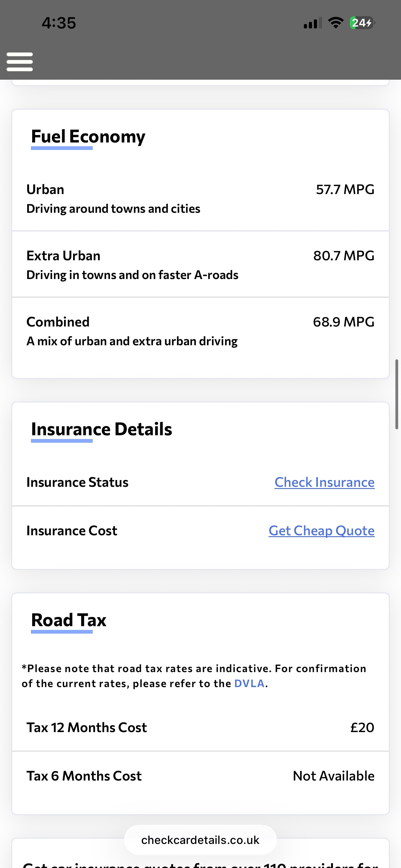The width and height of the screenshot is (401, 868).
Task: Tap the 4:35 clock in status bar
Action: coord(59,23)
